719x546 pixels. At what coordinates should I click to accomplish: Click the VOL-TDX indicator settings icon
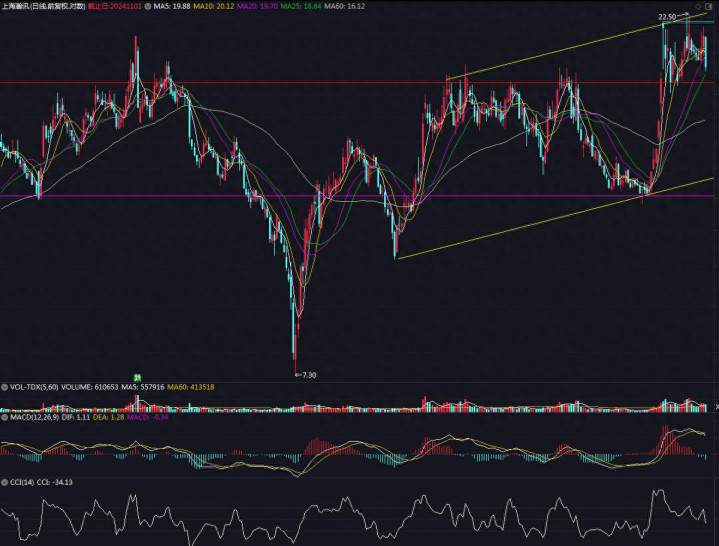point(4,386)
